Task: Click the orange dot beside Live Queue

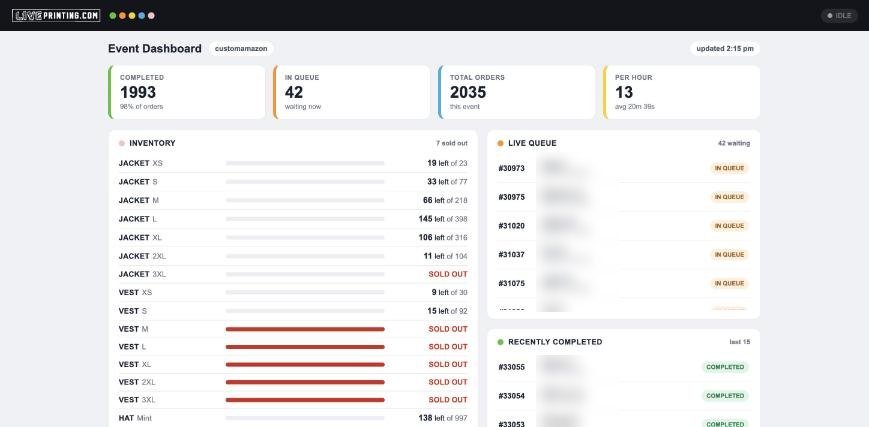Action: pyautogui.click(x=500, y=143)
